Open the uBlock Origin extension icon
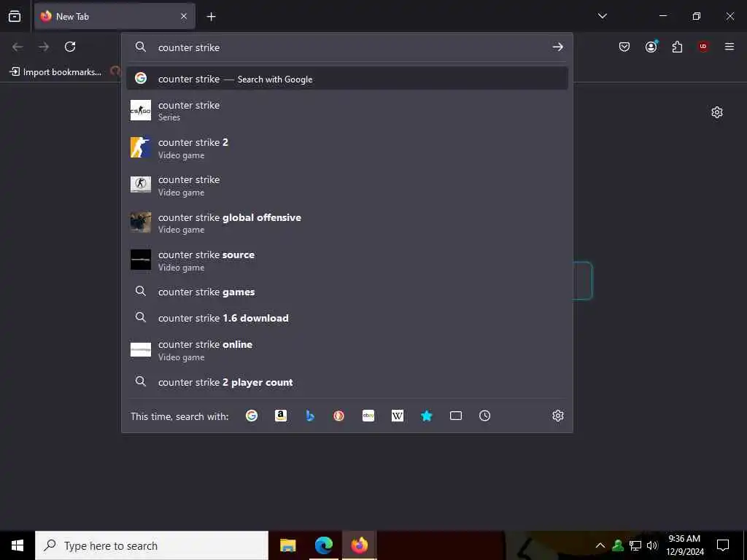The height and width of the screenshot is (560, 747). click(703, 47)
